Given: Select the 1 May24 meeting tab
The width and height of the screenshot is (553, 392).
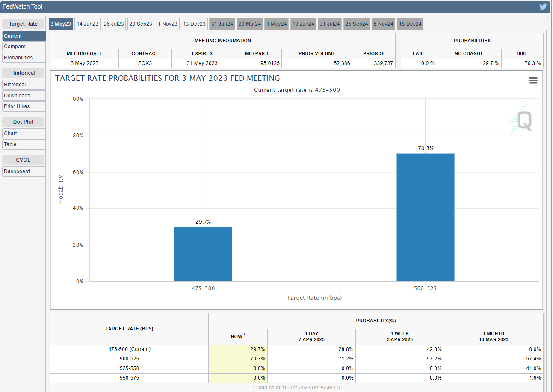Looking at the screenshot, I should (x=276, y=24).
